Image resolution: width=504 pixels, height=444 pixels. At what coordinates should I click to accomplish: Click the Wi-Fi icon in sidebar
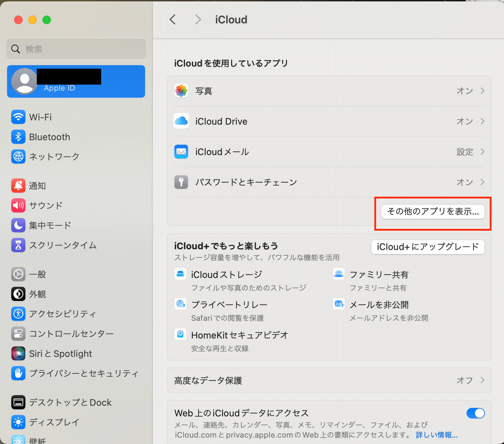[18, 117]
